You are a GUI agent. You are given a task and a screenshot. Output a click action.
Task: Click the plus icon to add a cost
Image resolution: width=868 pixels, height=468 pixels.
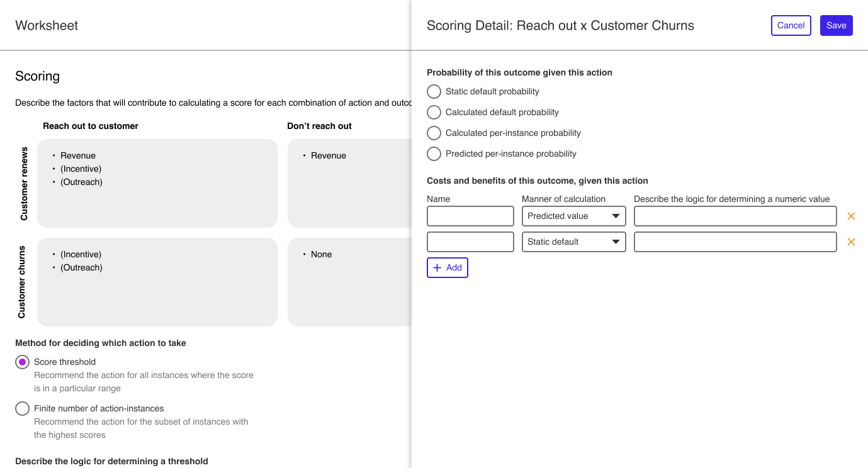(437, 267)
